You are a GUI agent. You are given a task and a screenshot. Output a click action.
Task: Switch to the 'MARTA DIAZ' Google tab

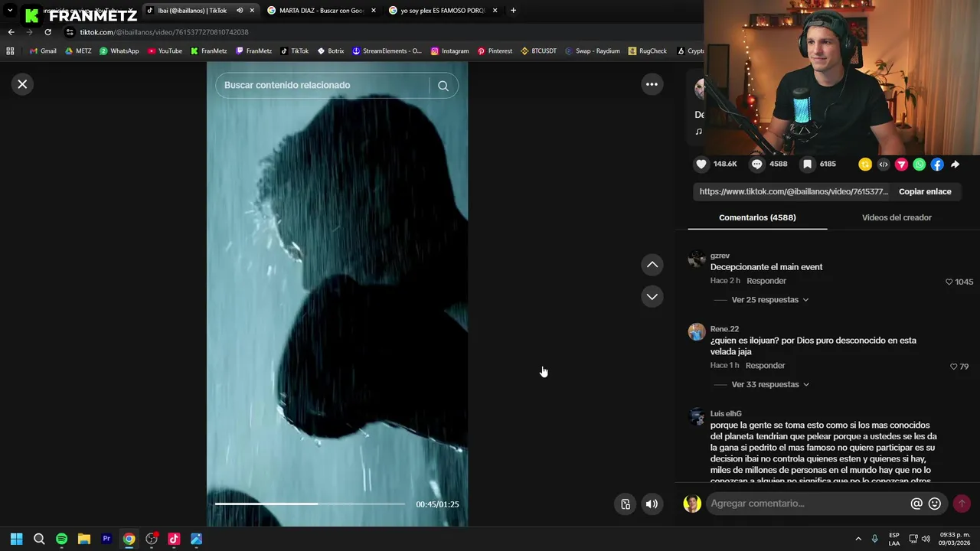pyautogui.click(x=321, y=11)
